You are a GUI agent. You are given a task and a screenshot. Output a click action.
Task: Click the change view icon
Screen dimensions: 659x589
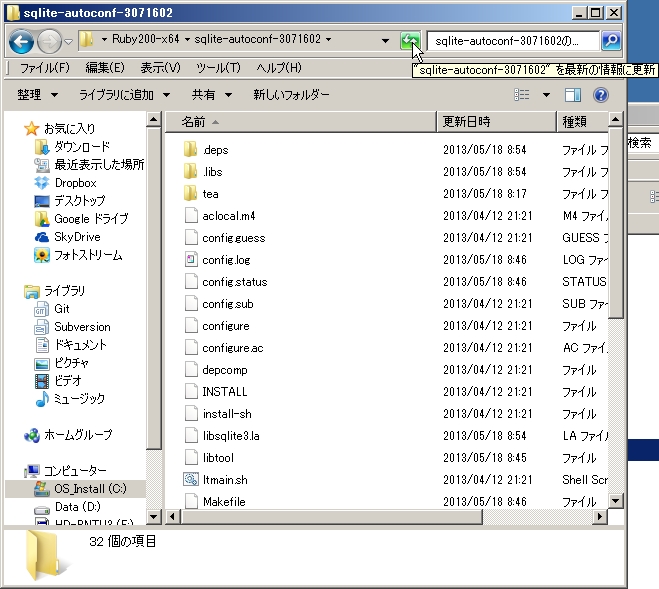(x=522, y=95)
